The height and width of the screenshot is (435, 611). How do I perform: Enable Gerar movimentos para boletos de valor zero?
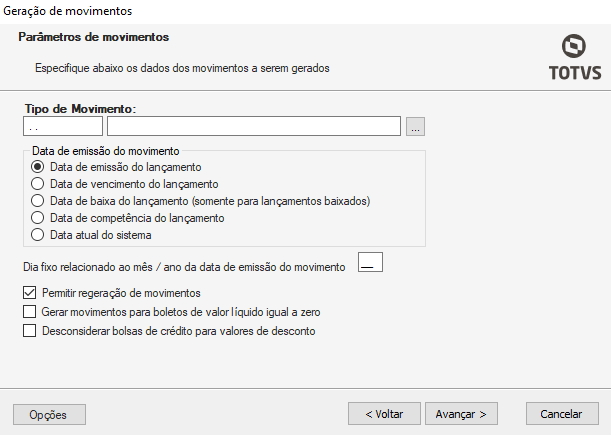pos(29,312)
